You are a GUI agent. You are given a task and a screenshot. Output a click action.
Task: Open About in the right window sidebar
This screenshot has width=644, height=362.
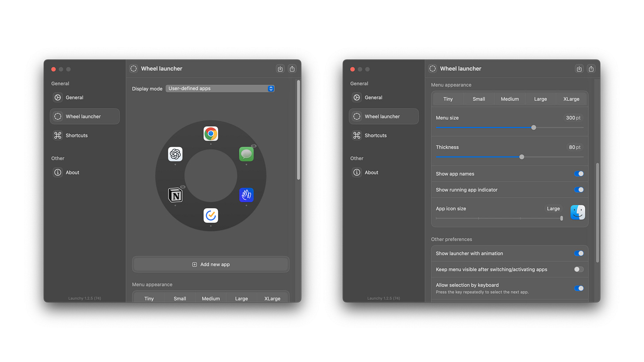click(x=383, y=172)
